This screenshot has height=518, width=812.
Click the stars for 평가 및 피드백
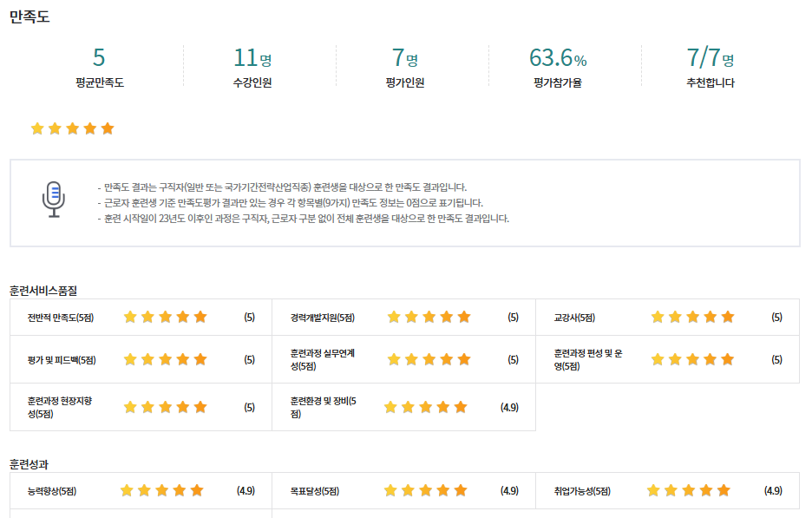166,359
